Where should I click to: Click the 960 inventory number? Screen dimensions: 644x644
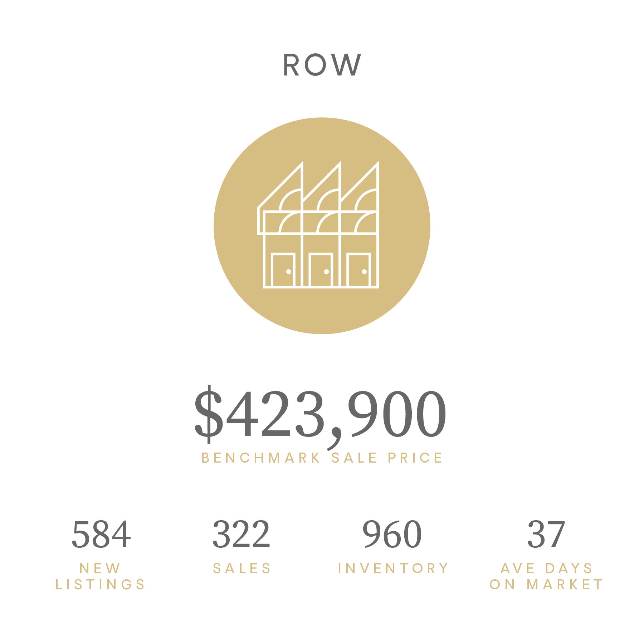(392, 535)
